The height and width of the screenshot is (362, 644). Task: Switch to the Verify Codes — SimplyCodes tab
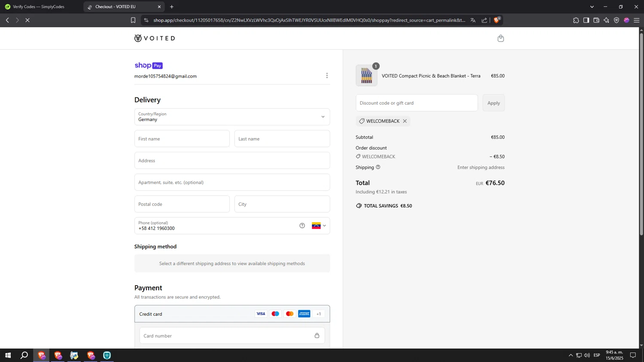pos(39,7)
